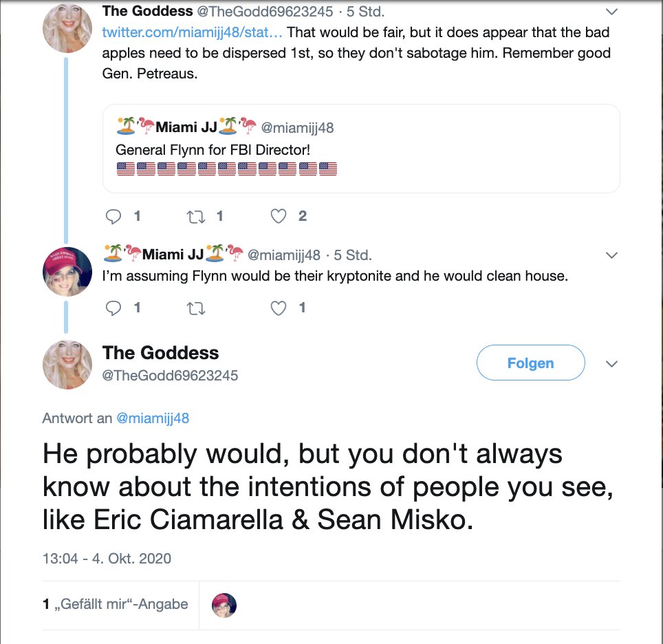This screenshot has height=644, width=663.
Task: Open Miami JJ's red-cap profile picture
Action: pos(67,271)
